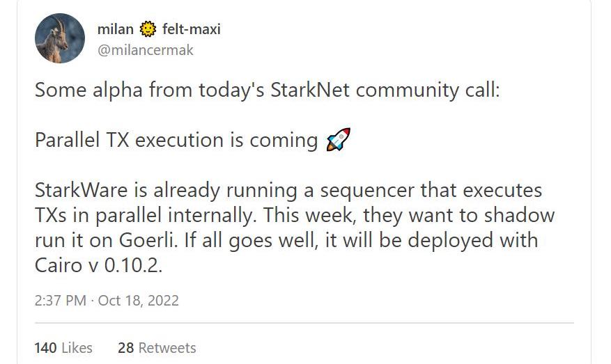This screenshot has height=364, width=611.
Task: Click the 'community call:' text
Action: coord(428,91)
